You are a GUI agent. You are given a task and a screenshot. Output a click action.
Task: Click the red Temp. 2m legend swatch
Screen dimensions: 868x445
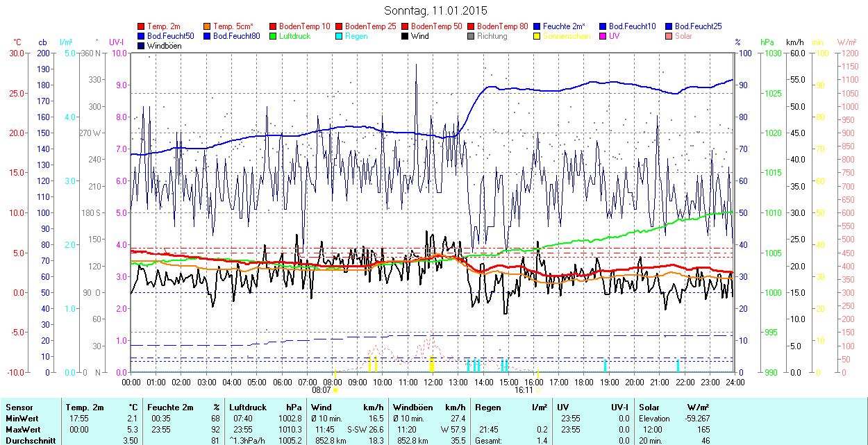point(142,26)
